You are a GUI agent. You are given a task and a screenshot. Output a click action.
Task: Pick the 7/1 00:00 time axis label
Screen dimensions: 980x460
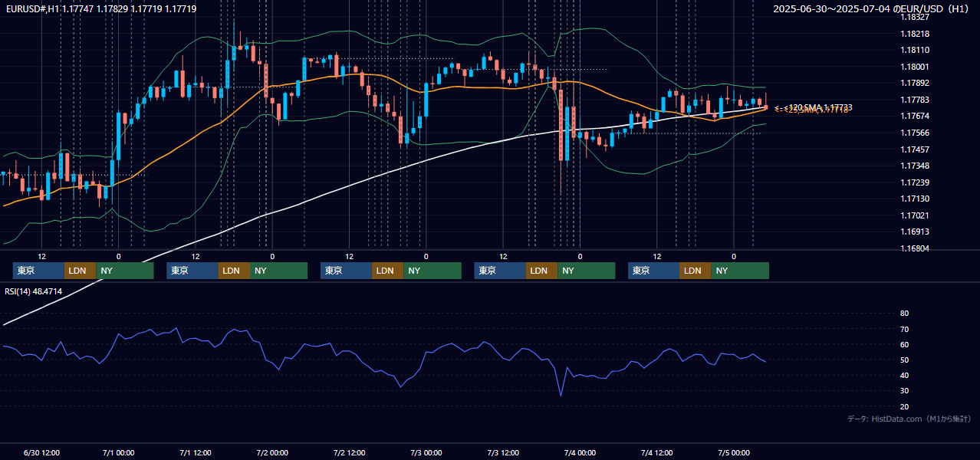(x=118, y=452)
